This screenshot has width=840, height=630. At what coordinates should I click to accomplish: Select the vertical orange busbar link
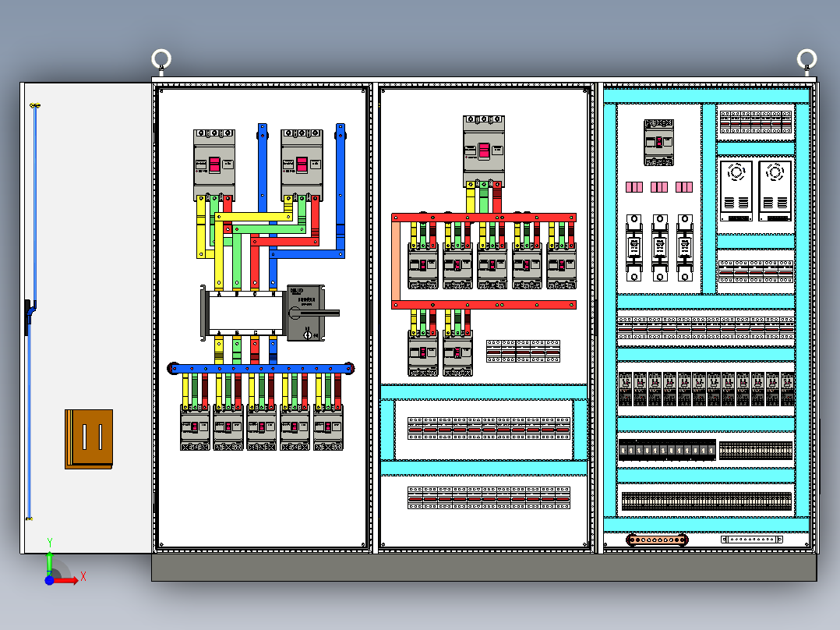click(x=396, y=261)
